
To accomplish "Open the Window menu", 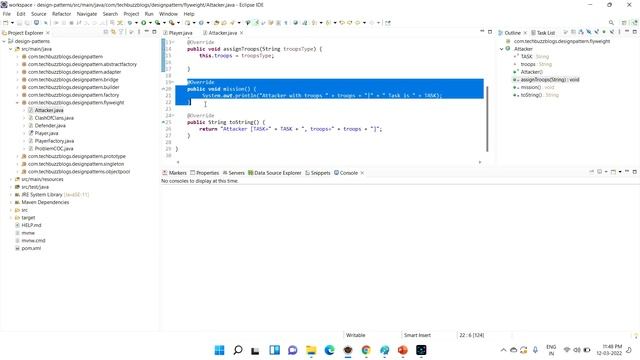I will pos(168,14).
